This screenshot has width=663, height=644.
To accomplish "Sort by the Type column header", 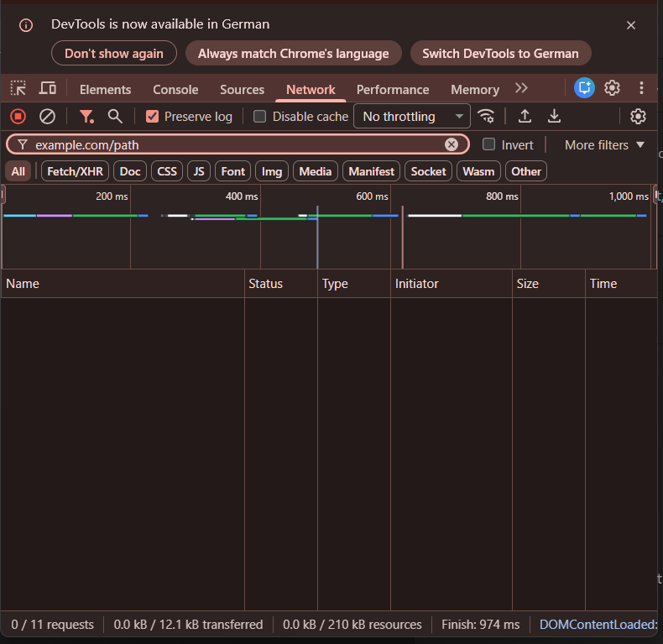I will tap(354, 284).
